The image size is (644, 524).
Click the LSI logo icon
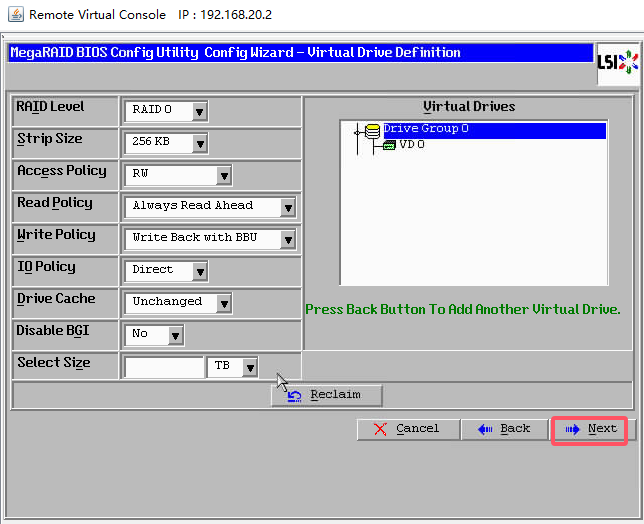[618, 62]
